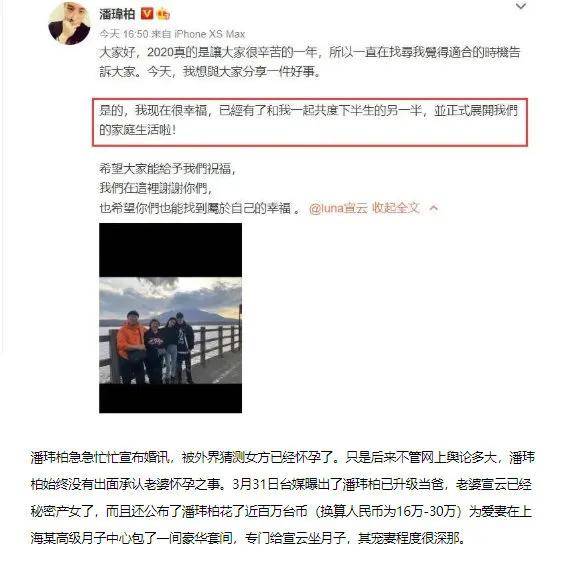Click the line 也希望你們也能找到屬於自己的幸福
This screenshot has height=562, width=571.
point(200,208)
